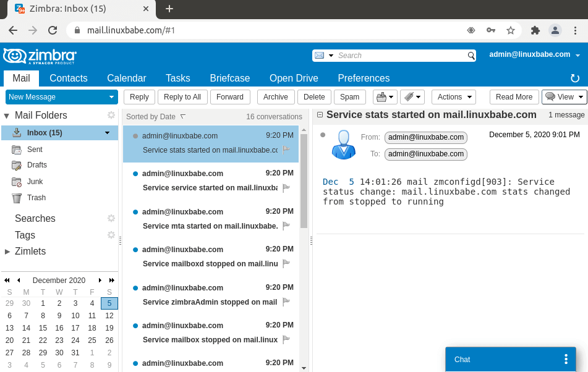Viewport: 588px width, 372px height.
Task: Open the Trash folder
Action: [36, 197]
